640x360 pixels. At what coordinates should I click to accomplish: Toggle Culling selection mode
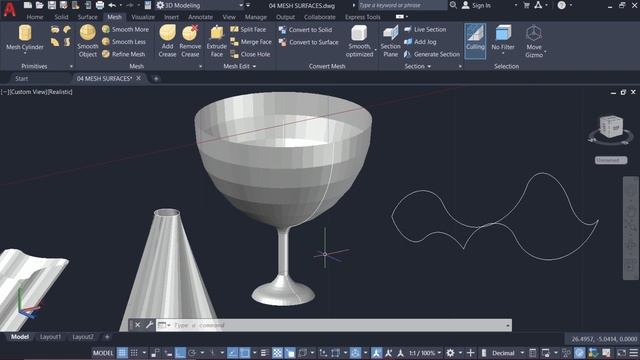click(475, 41)
